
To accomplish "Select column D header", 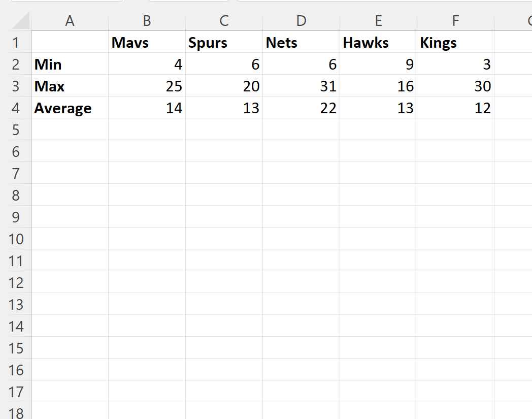I will [x=302, y=21].
